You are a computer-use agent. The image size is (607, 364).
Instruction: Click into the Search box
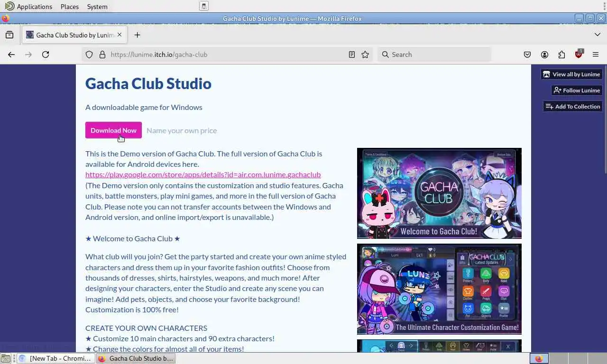point(434,55)
